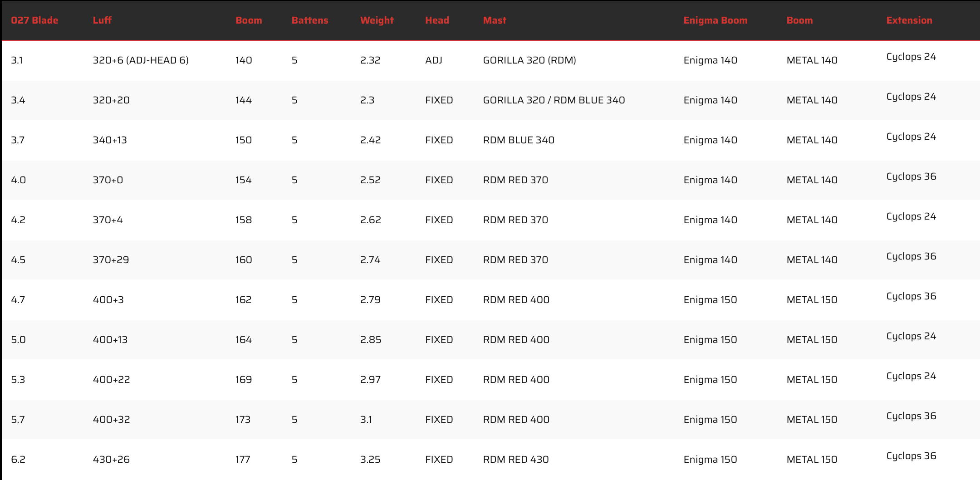The height and width of the screenshot is (480, 980).
Task: Click the luff value "400+3"
Action: [x=108, y=300]
